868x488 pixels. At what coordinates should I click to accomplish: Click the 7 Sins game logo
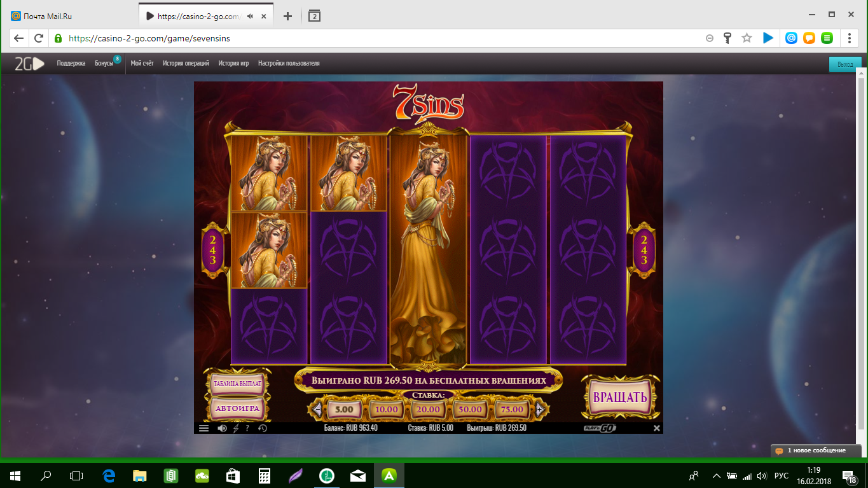coord(428,105)
